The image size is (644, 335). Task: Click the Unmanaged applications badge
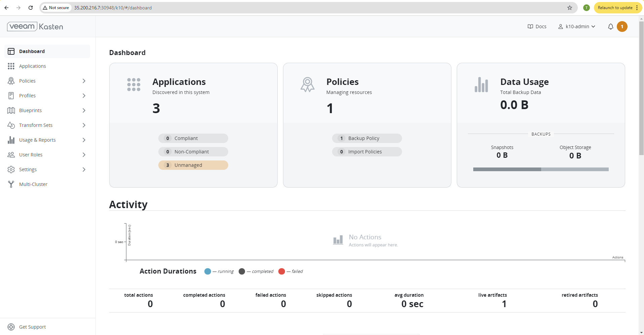click(193, 165)
